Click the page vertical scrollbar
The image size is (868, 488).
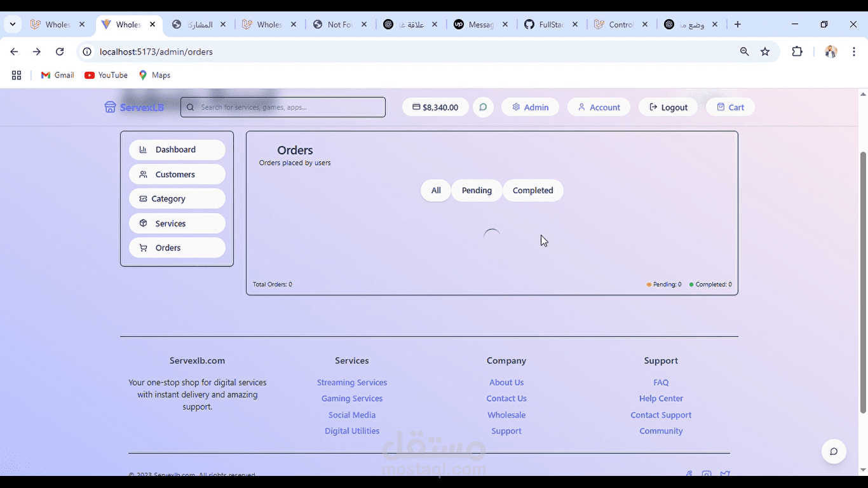tap(863, 282)
